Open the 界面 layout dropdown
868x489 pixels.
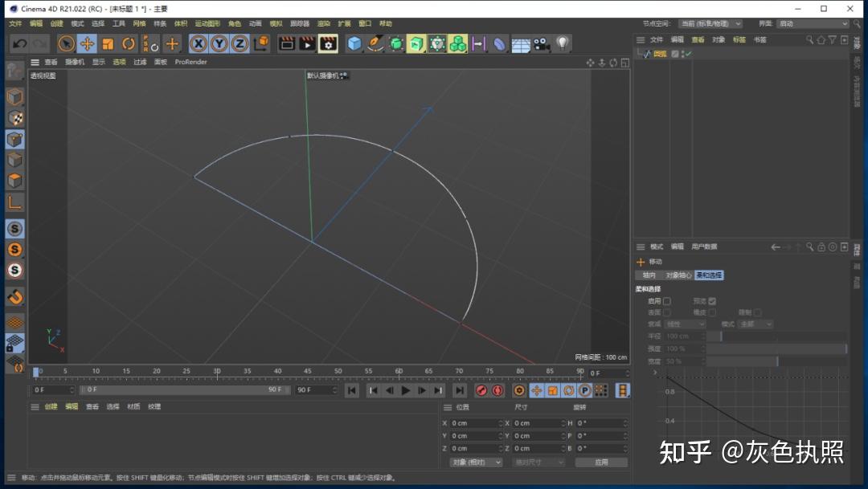812,24
